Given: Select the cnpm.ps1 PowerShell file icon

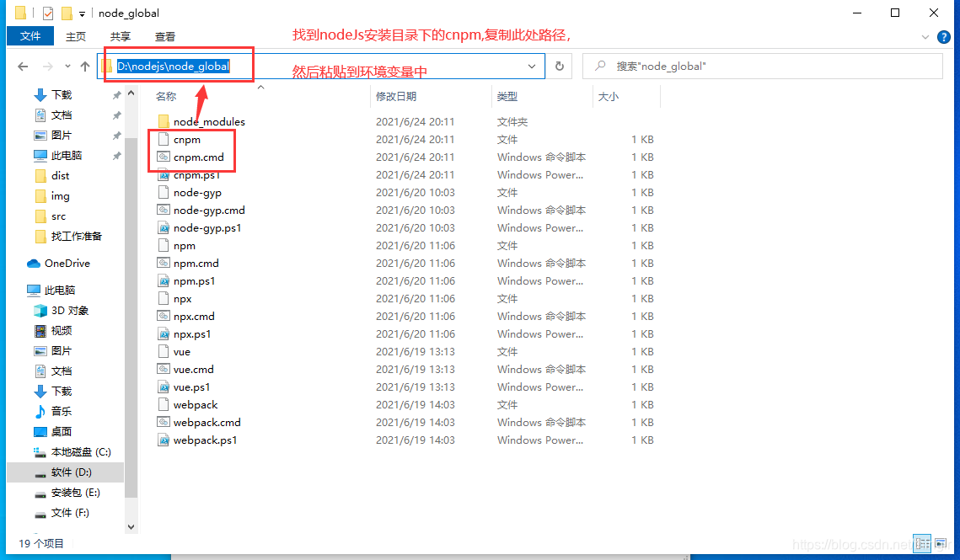Looking at the screenshot, I should click(x=164, y=175).
